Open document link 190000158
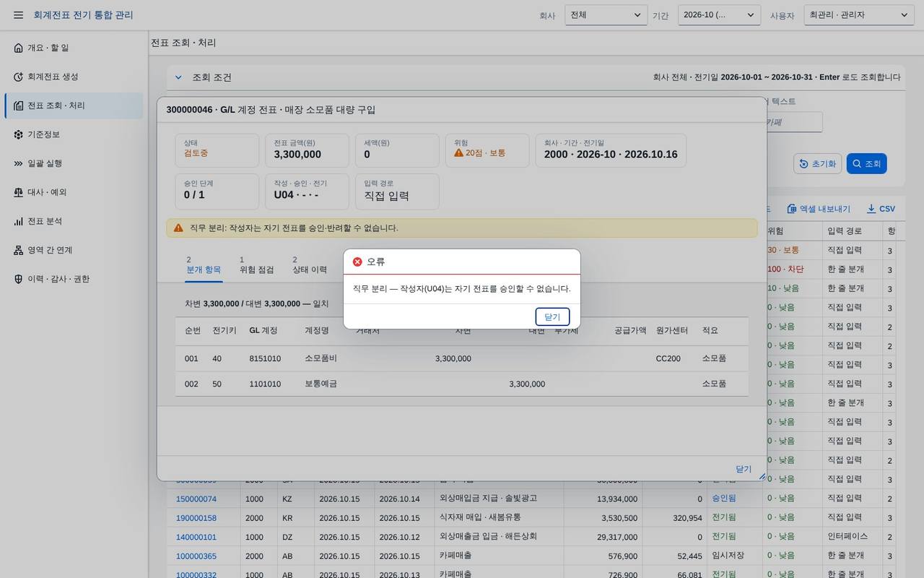This screenshot has width=924, height=578. [196, 518]
